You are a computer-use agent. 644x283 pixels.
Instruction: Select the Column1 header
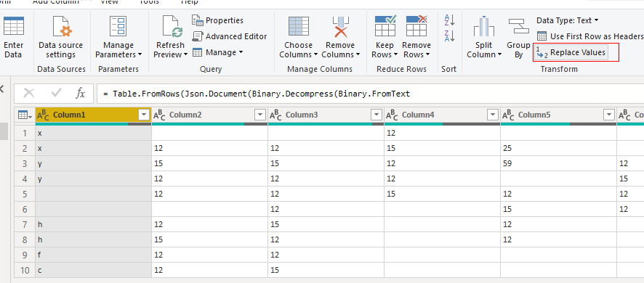[x=93, y=115]
